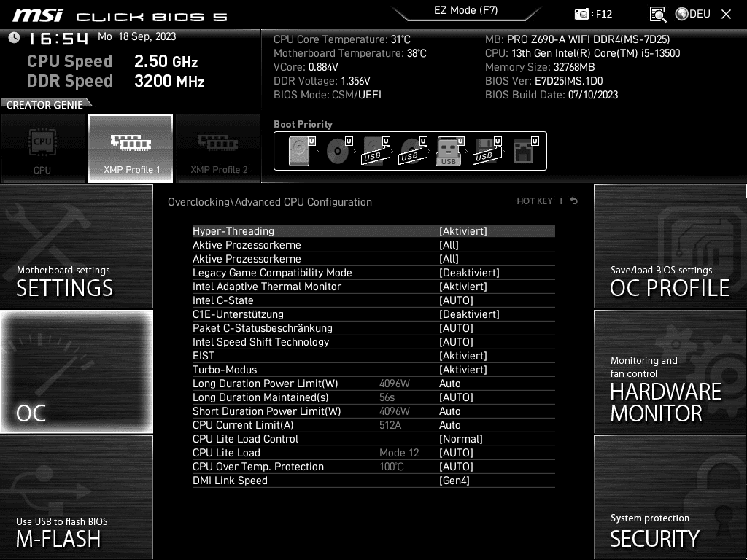Open the DMI Link Speed [Gen4] dropdown
Image resolution: width=747 pixels, height=560 pixels.
tap(373, 480)
